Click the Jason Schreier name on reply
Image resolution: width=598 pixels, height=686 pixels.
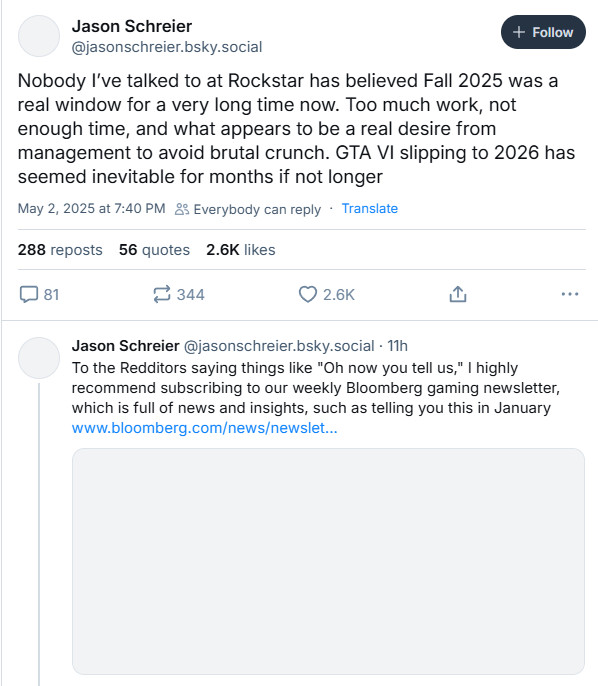pos(126,346)
